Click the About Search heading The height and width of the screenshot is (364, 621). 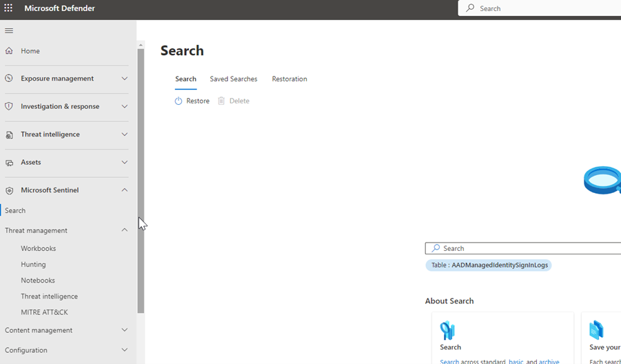pyautogui.click(x=449, y=301)
